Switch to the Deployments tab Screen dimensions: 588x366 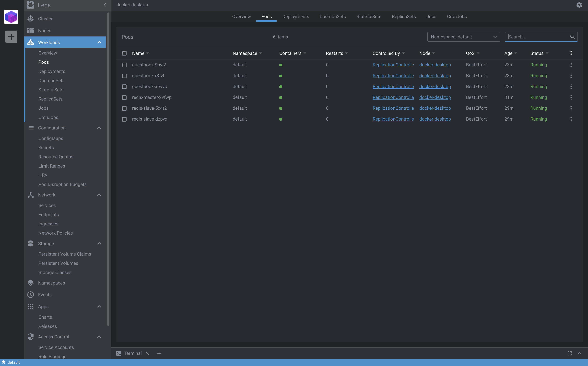[295, 16]
